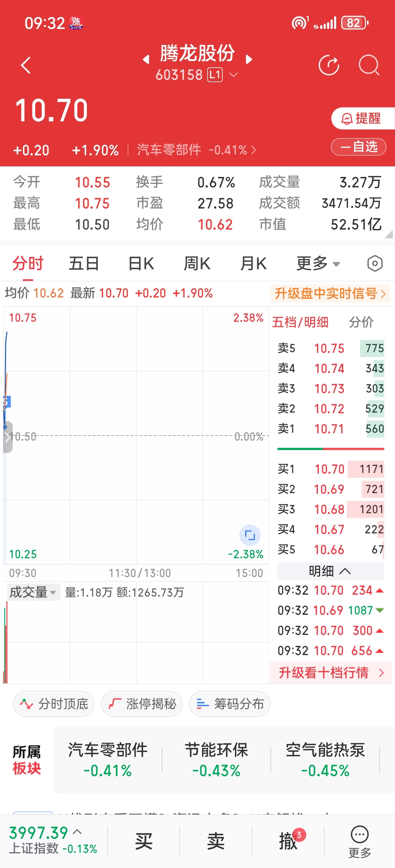Select 卖2 price 10.72 row
The height and width of the screenshot is (868, 395).
coord(331,409)
